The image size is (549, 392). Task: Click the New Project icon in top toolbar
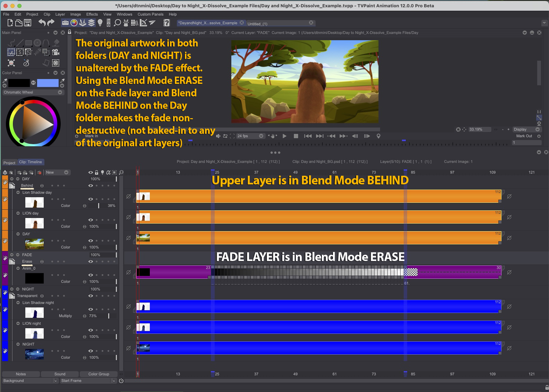click(10, 23)
